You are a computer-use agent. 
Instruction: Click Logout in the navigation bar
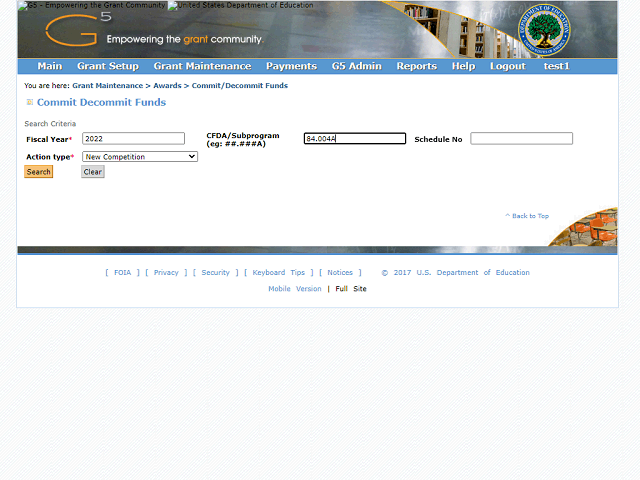[508, 66]
